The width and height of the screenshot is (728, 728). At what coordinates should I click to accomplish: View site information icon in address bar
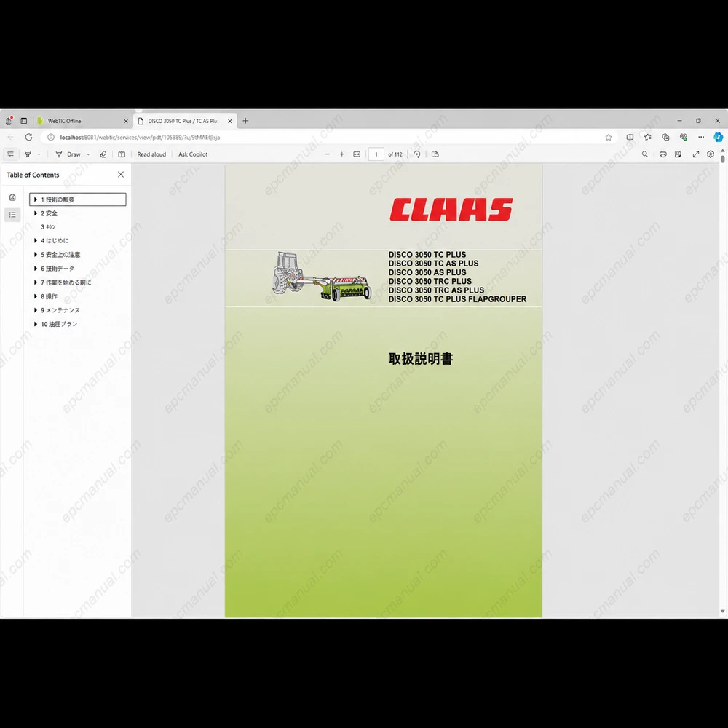pos(51,138)
